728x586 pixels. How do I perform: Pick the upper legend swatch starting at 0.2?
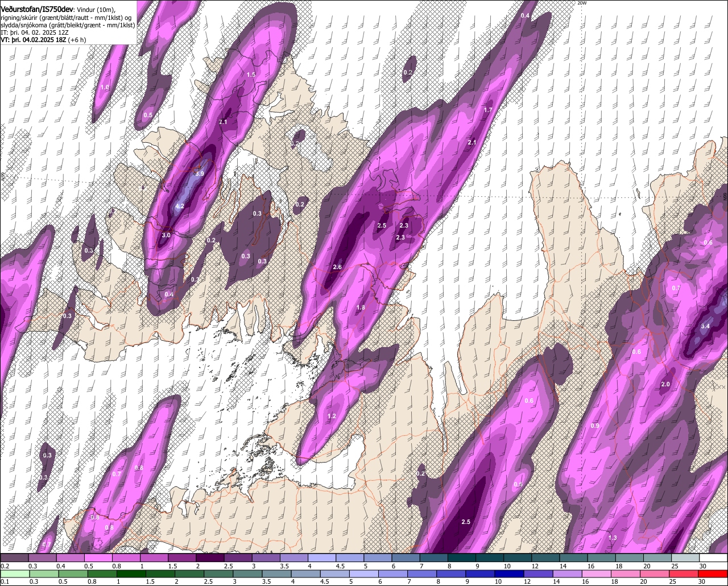pyautogui.click(x=14, y=558)
